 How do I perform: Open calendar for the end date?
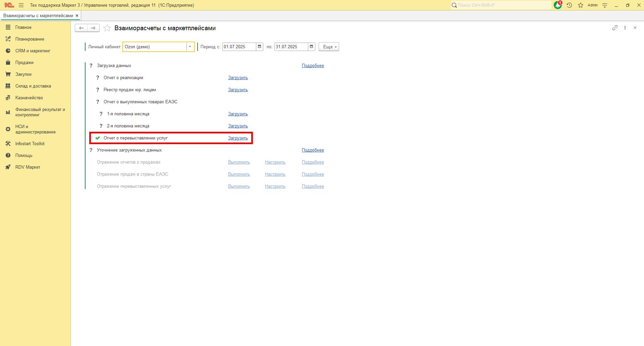tap(312, 47)
